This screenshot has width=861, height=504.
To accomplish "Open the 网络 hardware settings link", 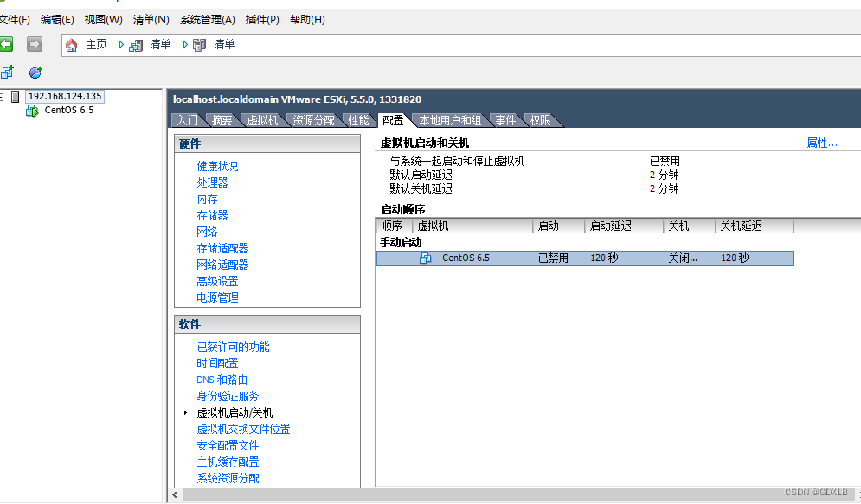I will click(x=207, y=232).
